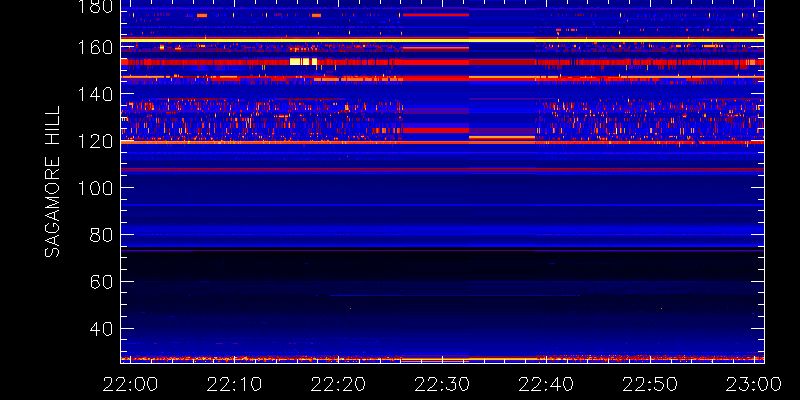Click the bright white burst near 22:16
The height and width of the screenshot is (400, 800).
point(304,62)
